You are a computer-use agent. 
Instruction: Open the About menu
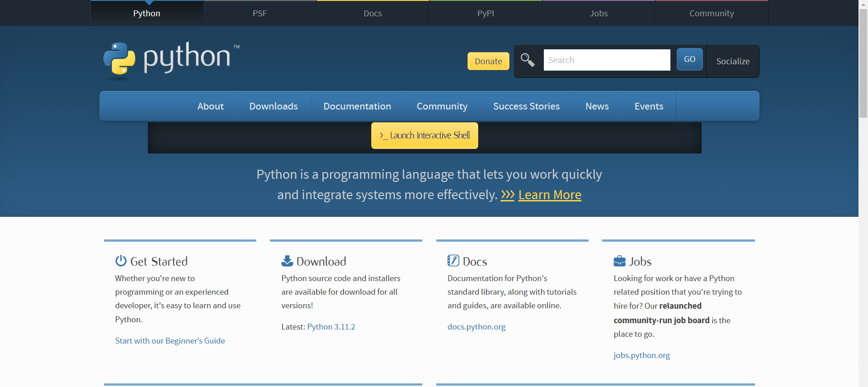[211, 106]
